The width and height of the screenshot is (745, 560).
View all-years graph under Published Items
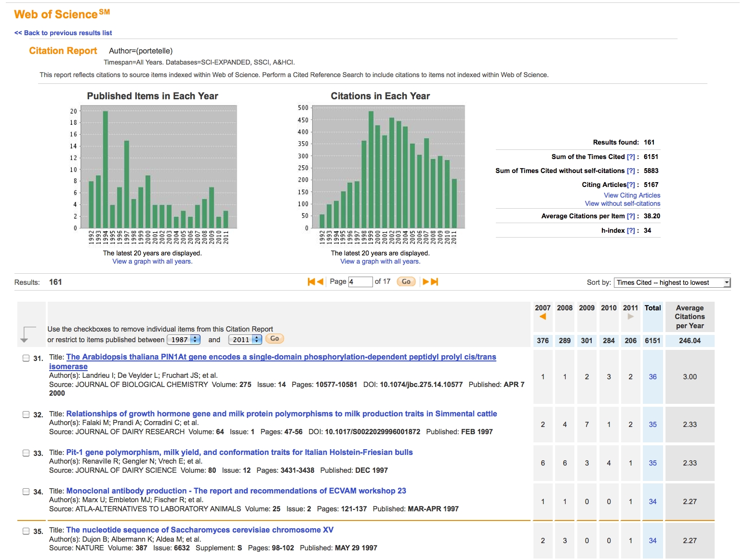[152, 261]
